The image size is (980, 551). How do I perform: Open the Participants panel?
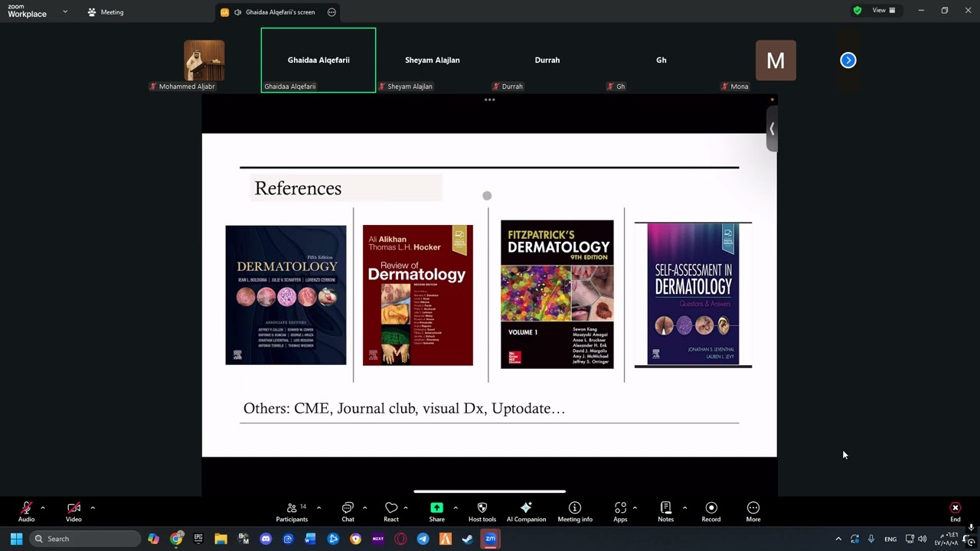coord(292,511)
